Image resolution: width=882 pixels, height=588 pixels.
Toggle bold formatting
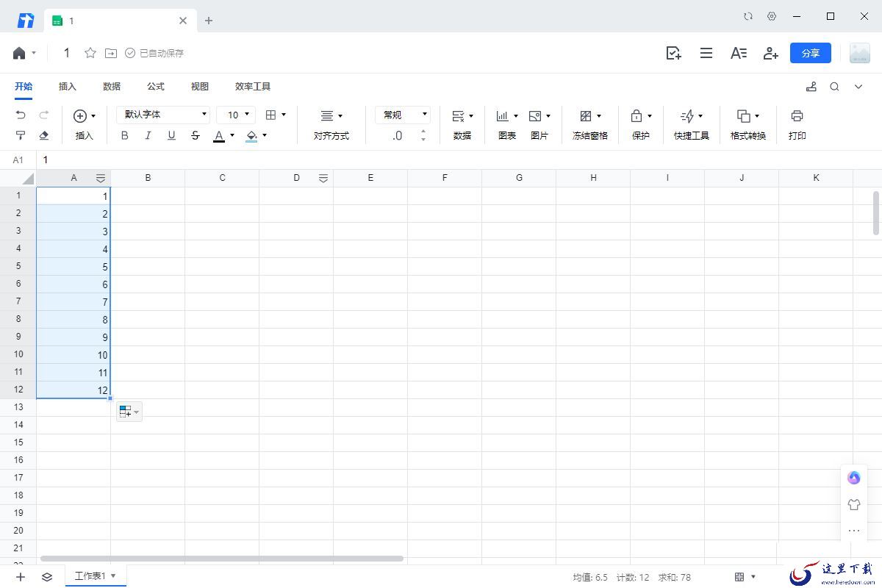point(124,135)
